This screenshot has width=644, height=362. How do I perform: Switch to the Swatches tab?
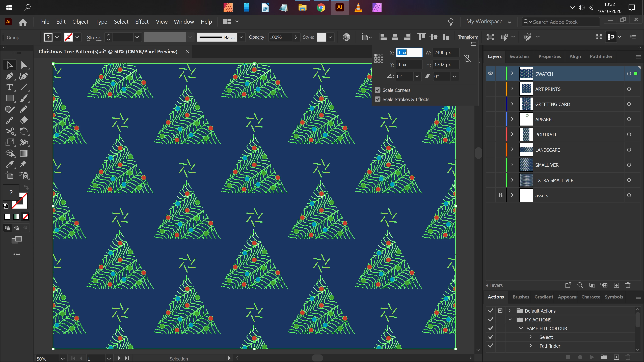coord(519,56)
